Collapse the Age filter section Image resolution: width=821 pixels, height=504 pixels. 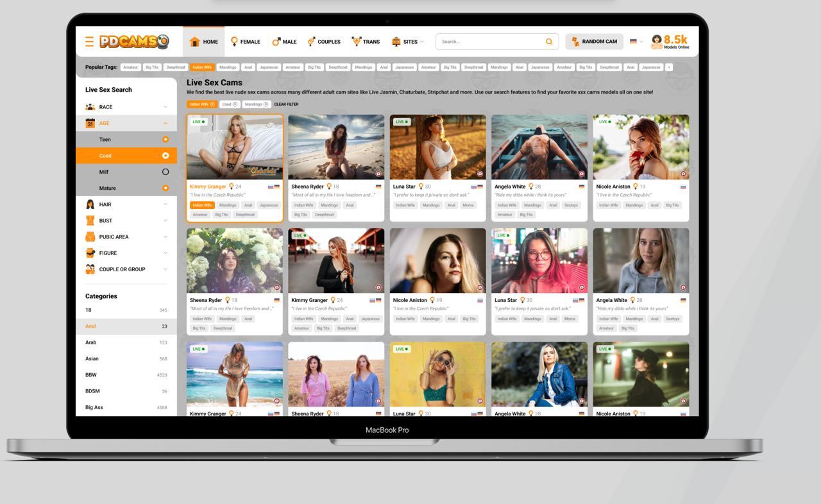pos(165,123)
